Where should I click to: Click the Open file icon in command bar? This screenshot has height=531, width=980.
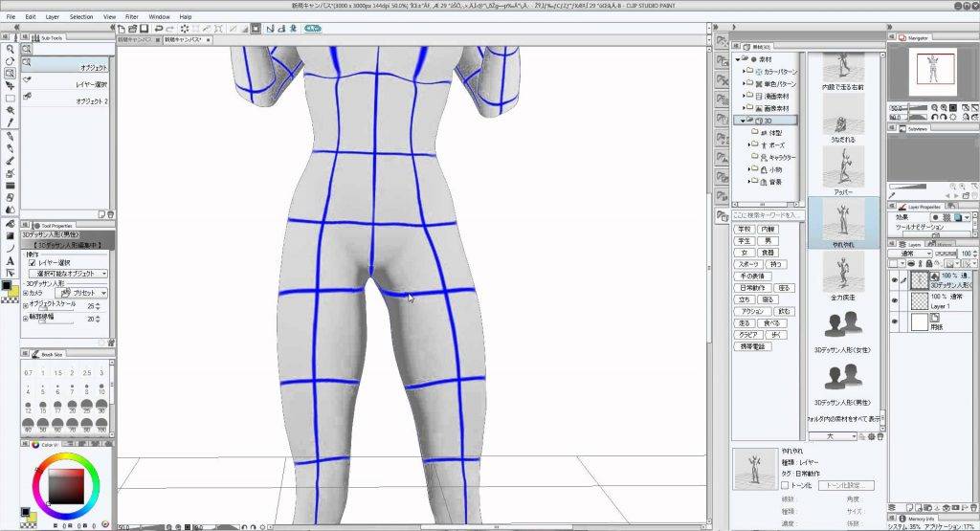132,29
